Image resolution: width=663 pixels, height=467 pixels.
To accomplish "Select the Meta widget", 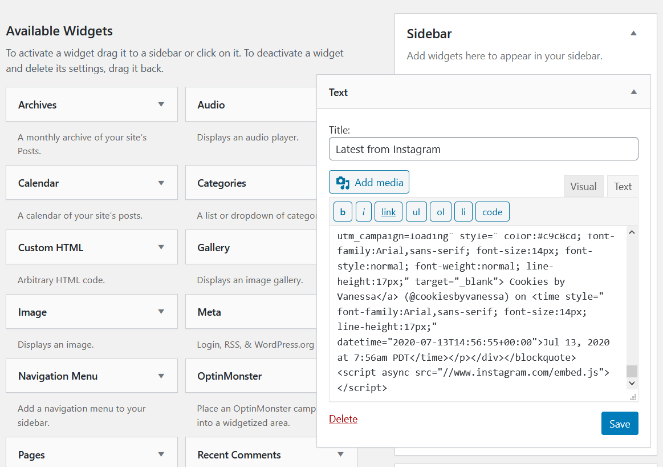I will tap(251, 312).
